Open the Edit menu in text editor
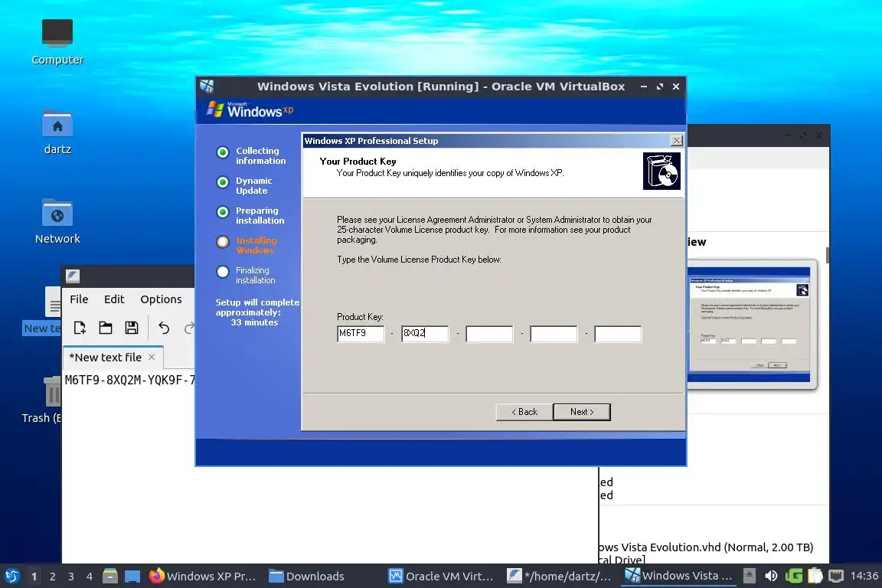Screen dimensions: 882x588 point(114,299)
